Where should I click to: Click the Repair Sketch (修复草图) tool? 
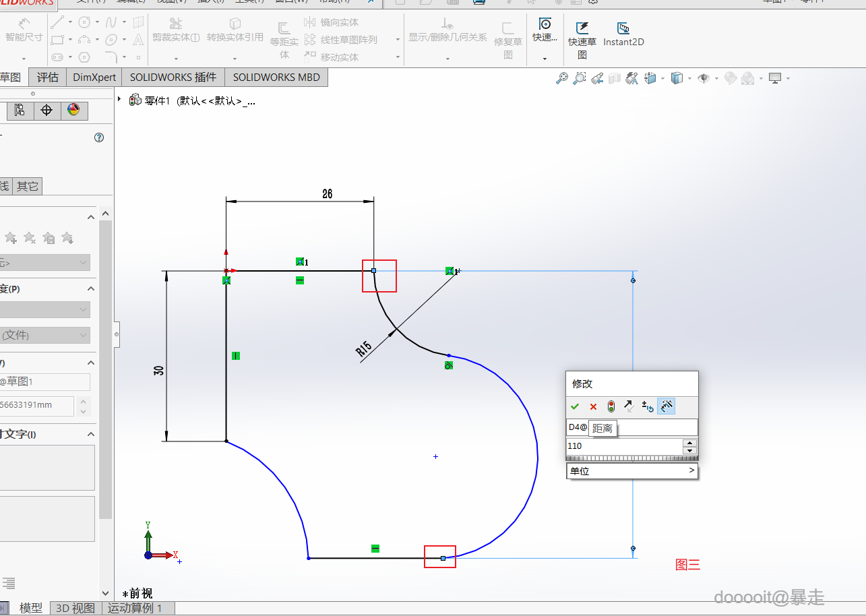click(x=508, y=40)
